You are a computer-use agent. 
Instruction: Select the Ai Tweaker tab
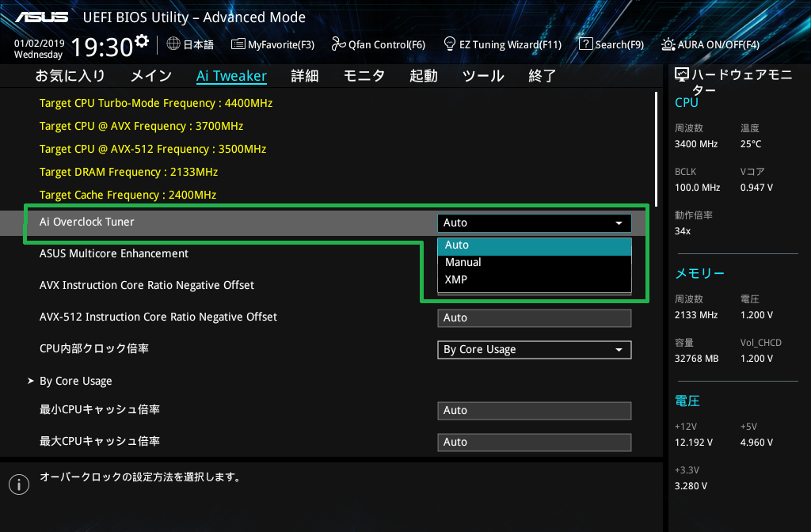point(232,76)
